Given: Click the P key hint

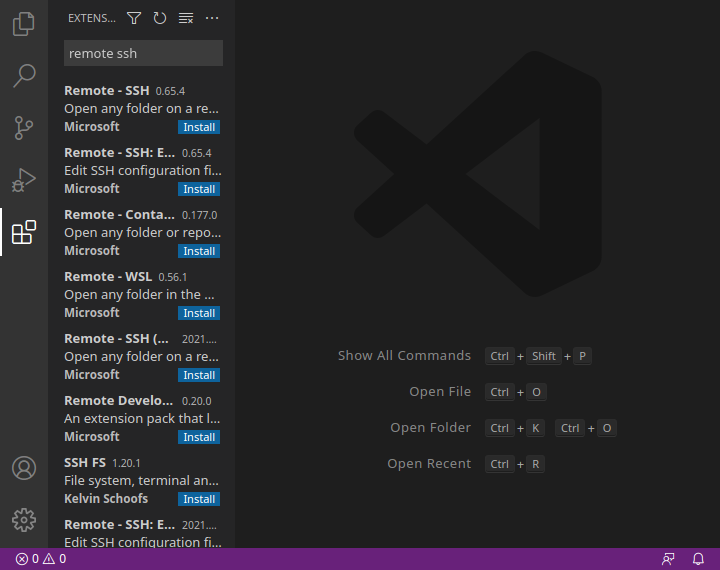Looking at the screenshot, I should (x=582, y=356).
